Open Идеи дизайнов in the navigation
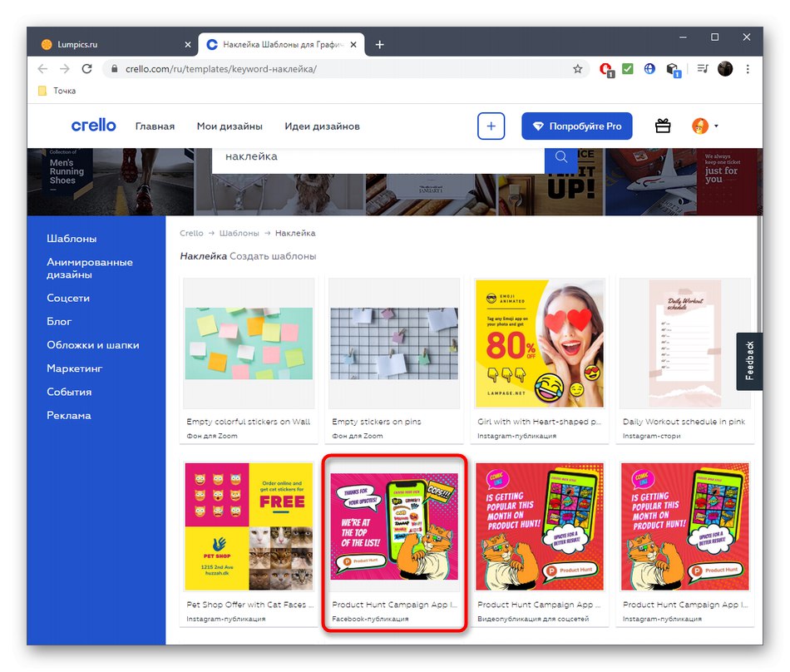 coord(322,126)
